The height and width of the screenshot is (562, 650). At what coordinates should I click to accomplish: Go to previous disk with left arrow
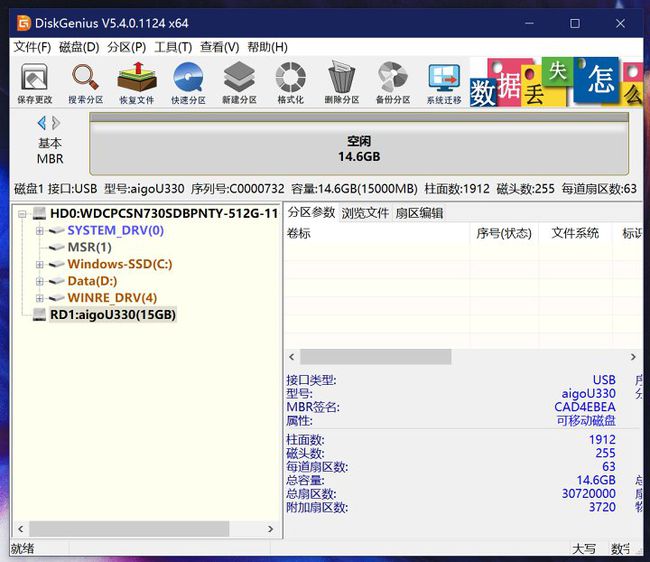click(x=41, y=123)
